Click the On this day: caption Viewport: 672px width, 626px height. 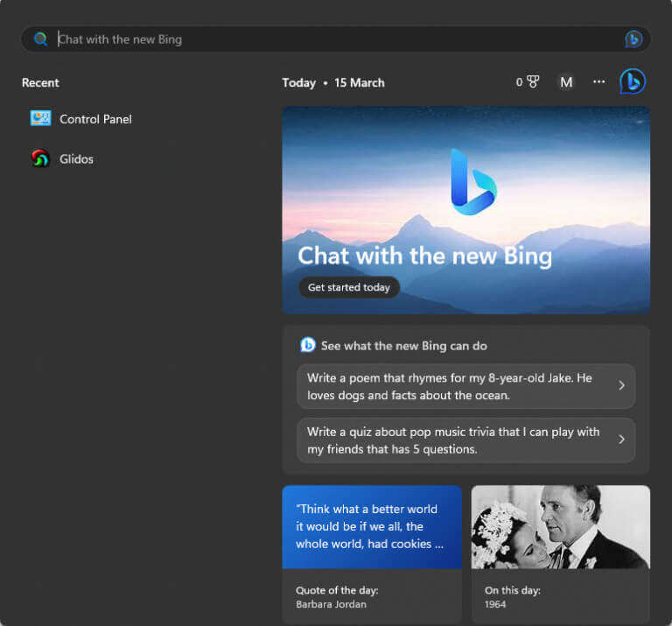513,590
